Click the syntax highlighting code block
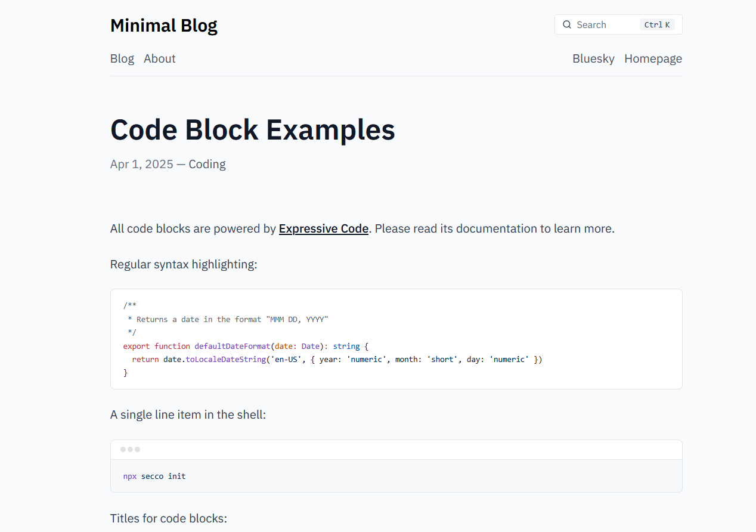The width and height of the screenshot is (756, 532). 396,339
